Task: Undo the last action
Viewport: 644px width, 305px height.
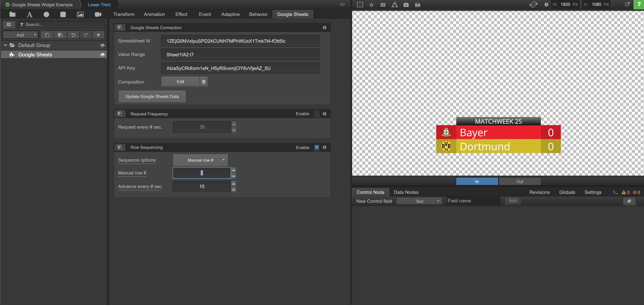Action: (73, 35)
